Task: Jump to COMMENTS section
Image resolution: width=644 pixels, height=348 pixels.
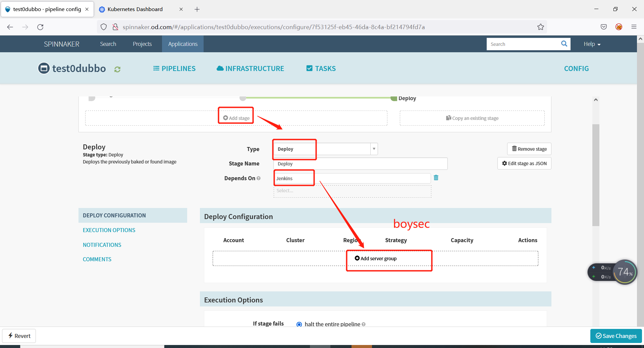Action: (x=97, y=259)
